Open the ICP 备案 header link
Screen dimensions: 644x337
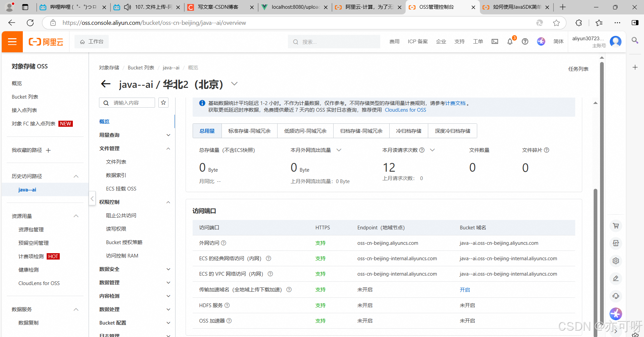tap(418, 42)
